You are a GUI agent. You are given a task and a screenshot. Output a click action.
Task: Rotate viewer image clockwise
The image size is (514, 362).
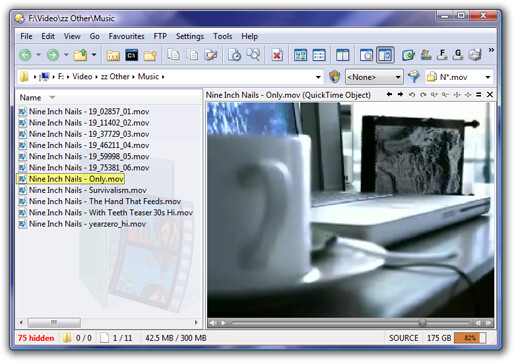tap(423, 95)
